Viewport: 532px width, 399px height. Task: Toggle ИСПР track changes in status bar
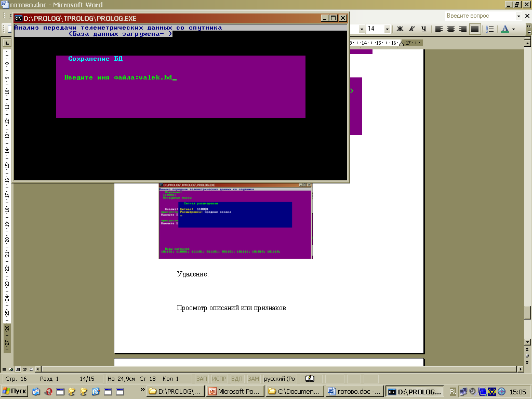point(219,379)
